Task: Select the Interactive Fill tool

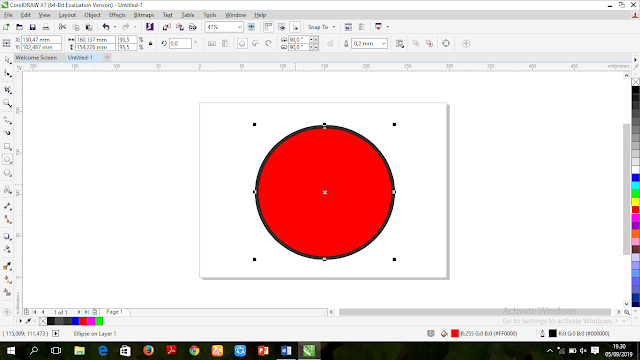Action: 7,280
